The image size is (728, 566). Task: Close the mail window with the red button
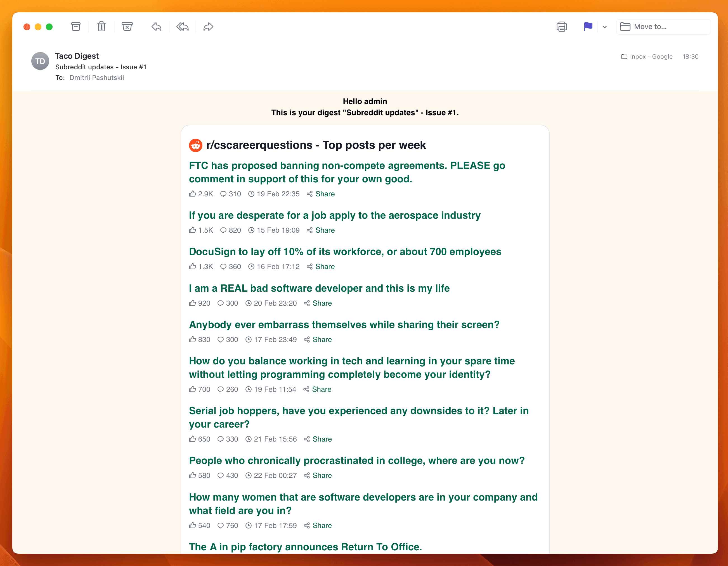[27, 27]
